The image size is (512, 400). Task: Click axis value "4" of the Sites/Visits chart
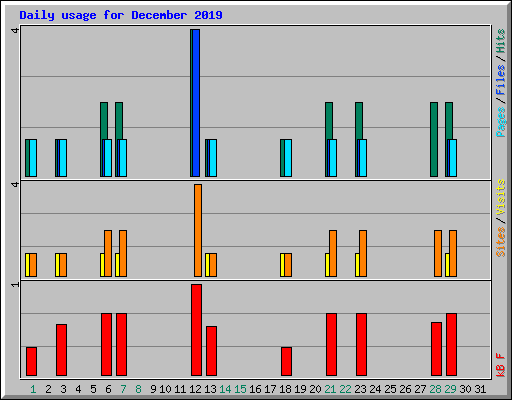[15, 184]
